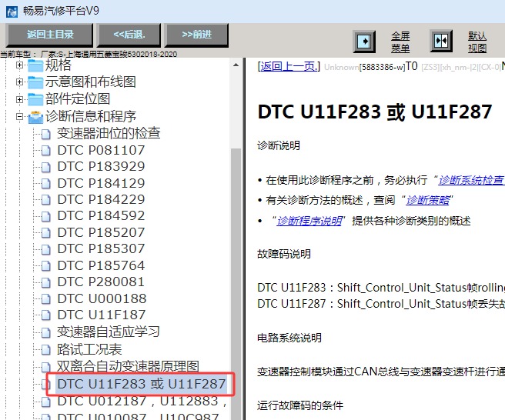Open 变速器油位的检查 document
The width and height of the screenshot is (505, 420).
[109, 133]
